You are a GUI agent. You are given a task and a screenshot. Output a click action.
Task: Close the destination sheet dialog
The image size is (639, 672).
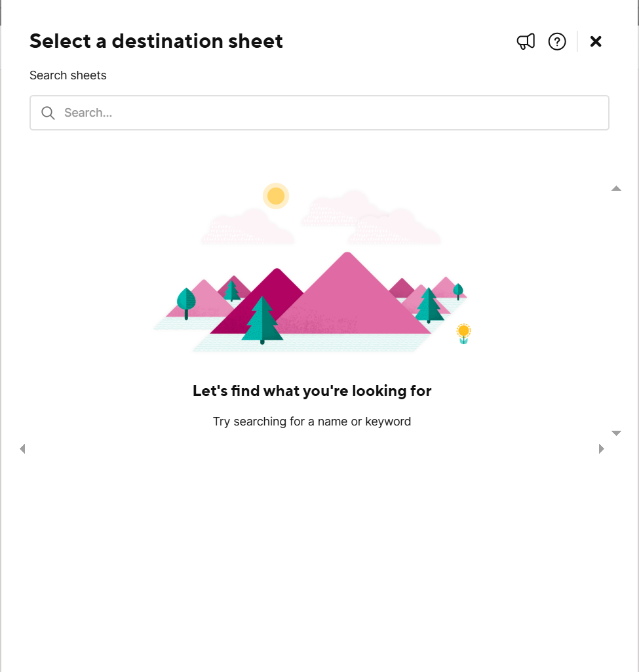tap(595, 41)
